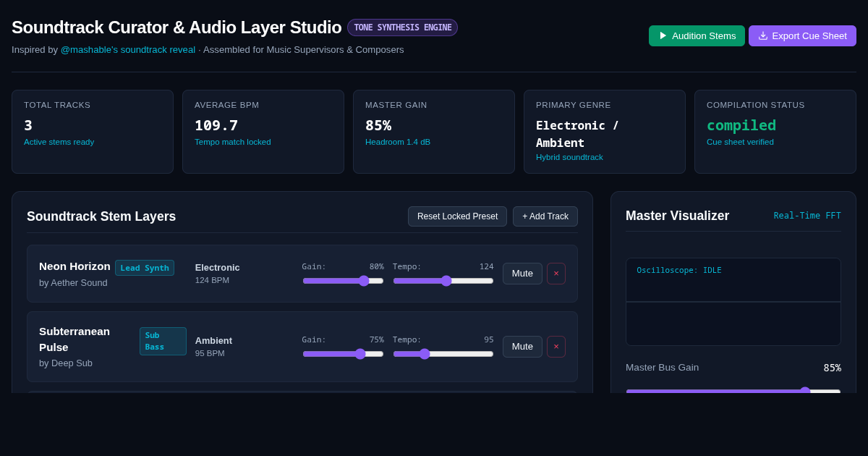Adjust the Neon Horizon tempo slider
868x456 pixels.
tap(443, 281)
